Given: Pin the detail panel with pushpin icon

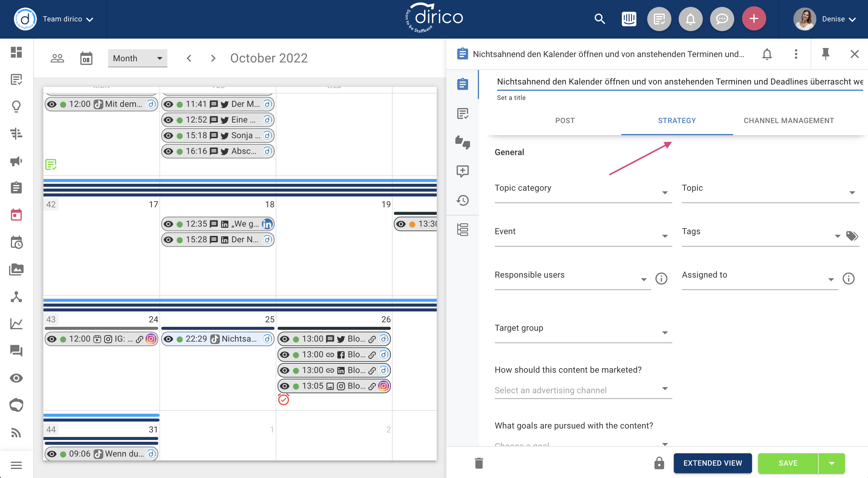Looking at the screenshot, I should pos(825,54).
